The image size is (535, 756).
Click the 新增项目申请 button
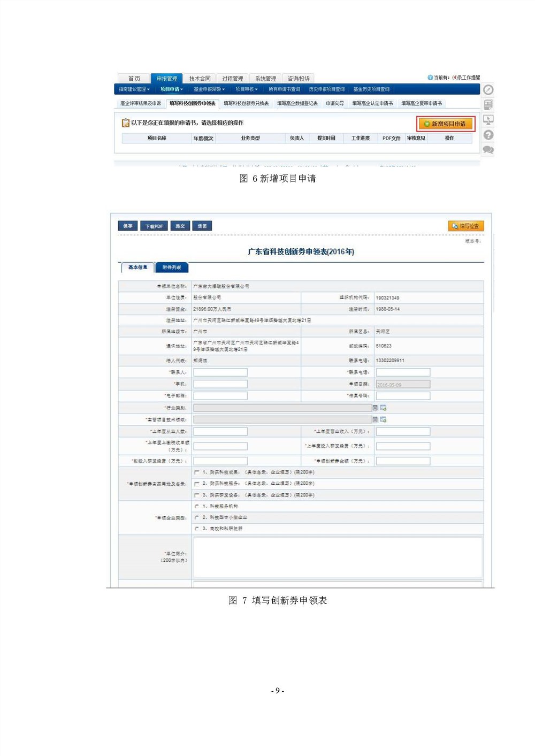coord(445,124)
